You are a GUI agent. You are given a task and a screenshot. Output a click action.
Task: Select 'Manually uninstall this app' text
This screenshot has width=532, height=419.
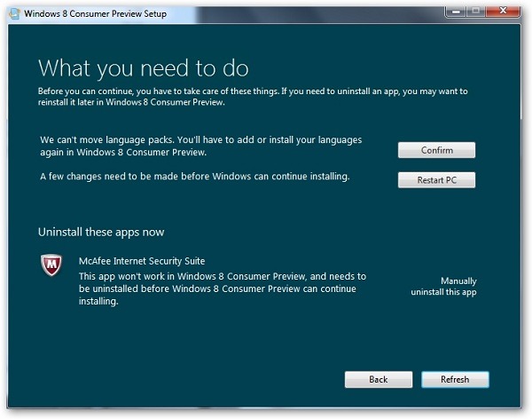pos(443,287)
